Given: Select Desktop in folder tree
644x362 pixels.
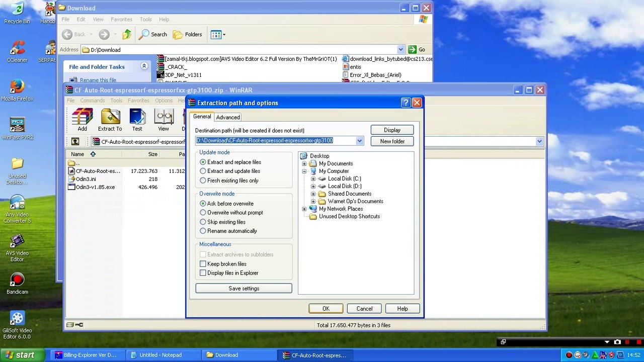Looking at the screenshot, I should point(319,156).
